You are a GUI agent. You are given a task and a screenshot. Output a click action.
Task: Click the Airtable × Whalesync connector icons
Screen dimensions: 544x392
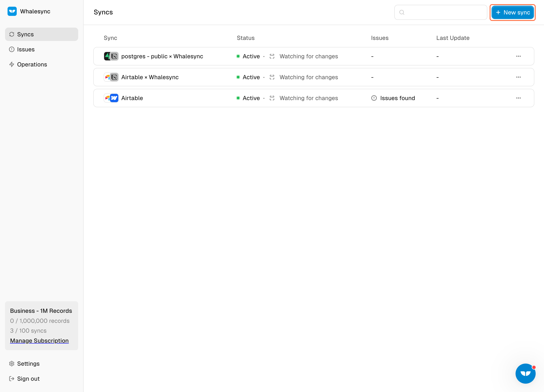click(111, 77)
